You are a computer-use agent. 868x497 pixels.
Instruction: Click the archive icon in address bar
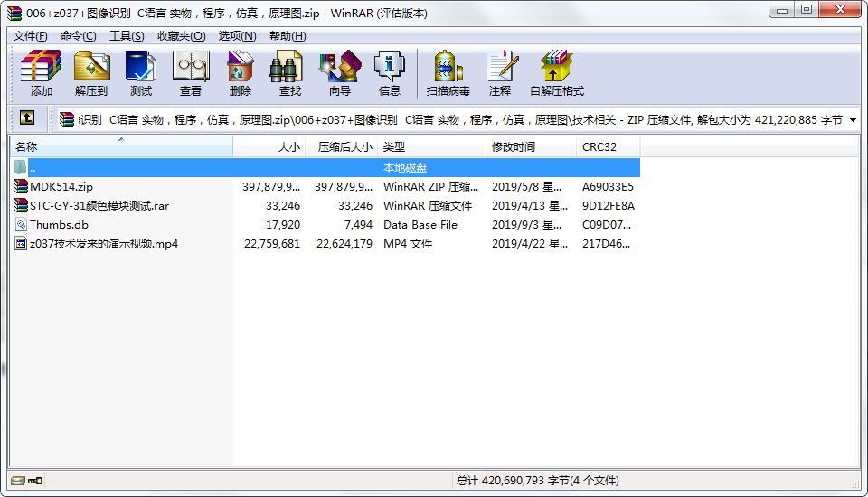tap(66, 119)
